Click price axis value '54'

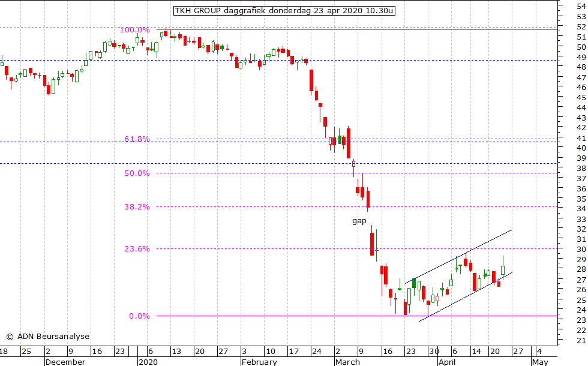(581, 7)
